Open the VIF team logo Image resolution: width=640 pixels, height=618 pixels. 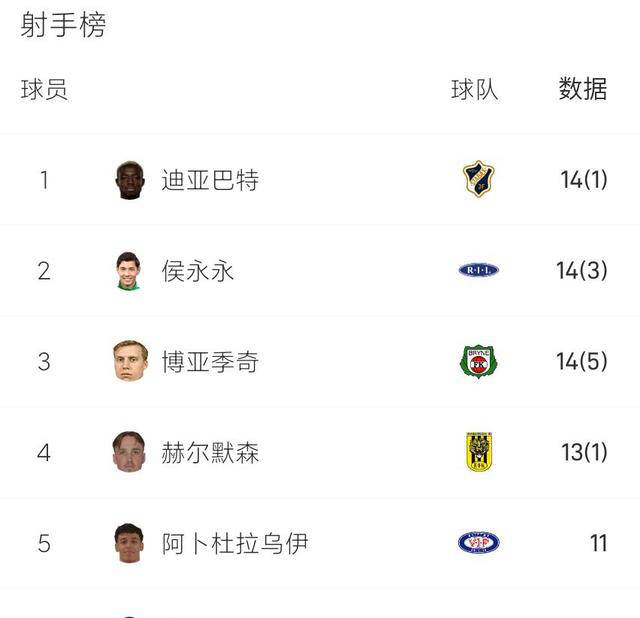[478, 543]
